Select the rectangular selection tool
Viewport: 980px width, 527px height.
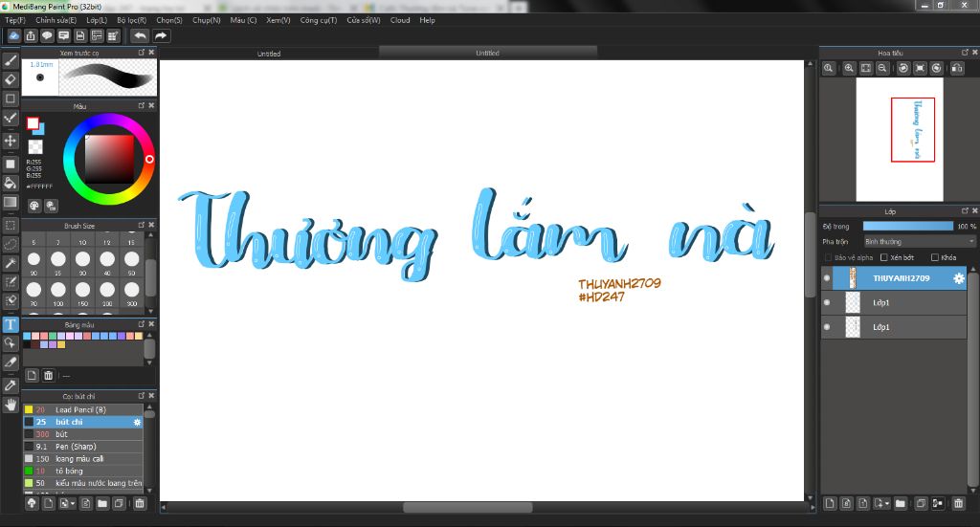[11, 225]
